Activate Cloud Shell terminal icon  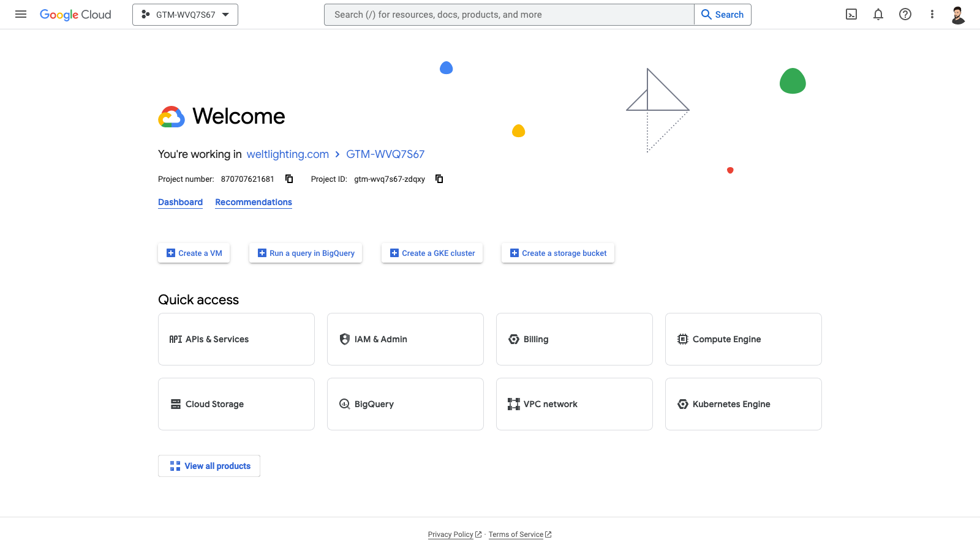[x=851, y=14]
